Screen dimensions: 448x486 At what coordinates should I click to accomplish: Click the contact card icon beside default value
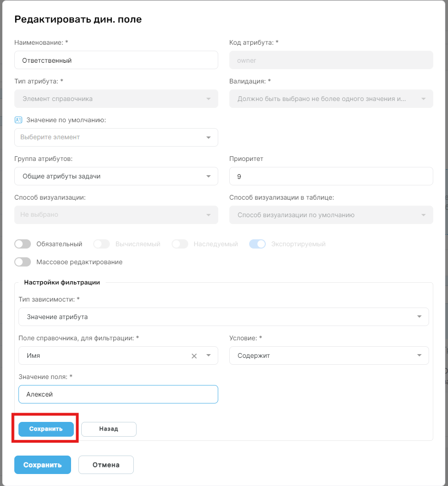[18, 120]
